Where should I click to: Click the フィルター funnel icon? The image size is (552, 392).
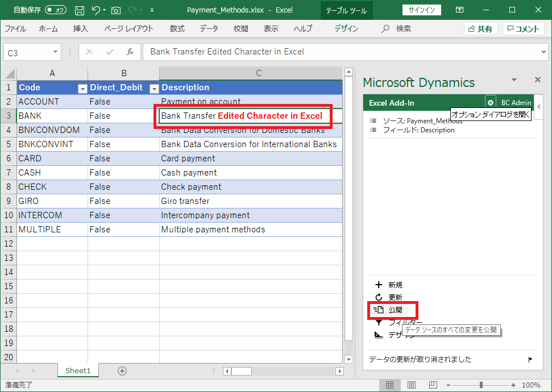click(x=379, y=322)
